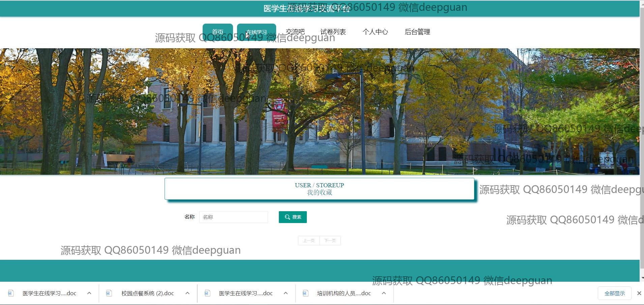Screen dimensions: 644x305
Task: Expand options for first 医学生在线学习 download
Action: (x=89, y=293)
